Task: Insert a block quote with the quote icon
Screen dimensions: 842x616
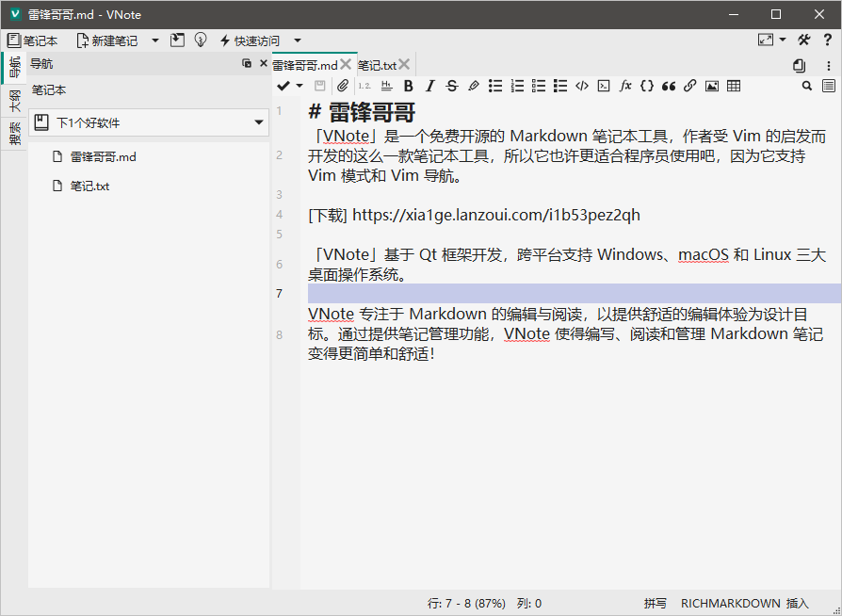Action: (669, 86)
